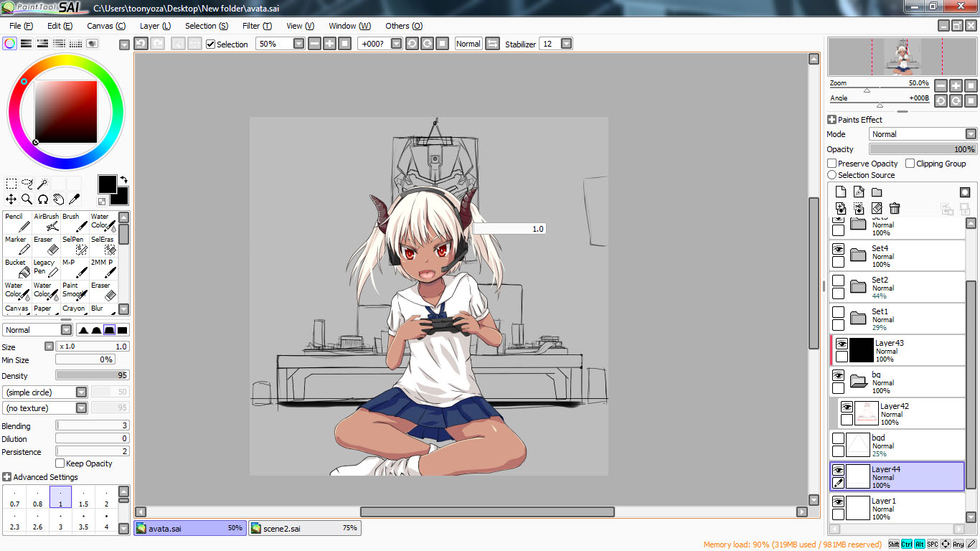
Task: Click the canvas horizontal scrollbar
Action: pyautogui.click(x=486, y=512)
